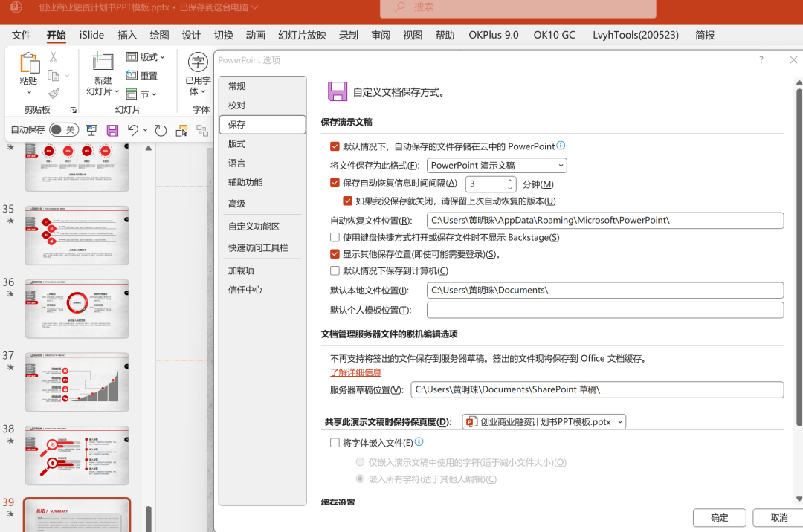Click the Cut scissors icon

[54, 57]
